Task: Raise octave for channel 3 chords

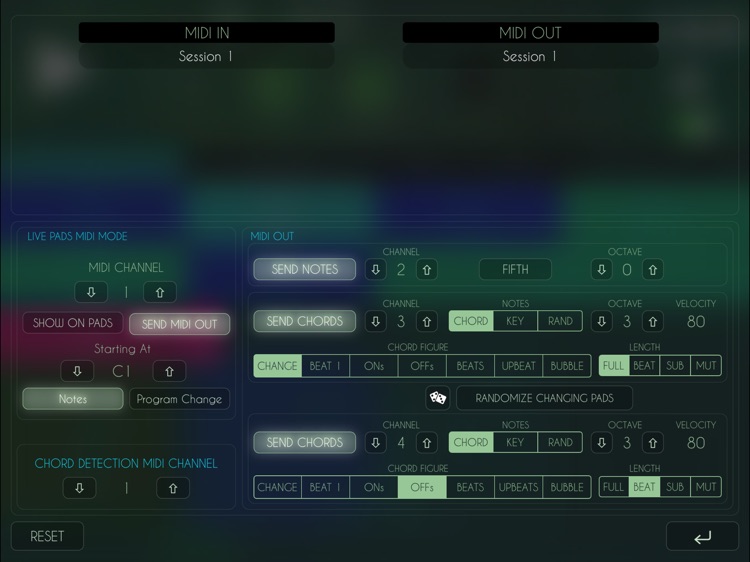Action: pyautogui.click(x=653, y=321)
